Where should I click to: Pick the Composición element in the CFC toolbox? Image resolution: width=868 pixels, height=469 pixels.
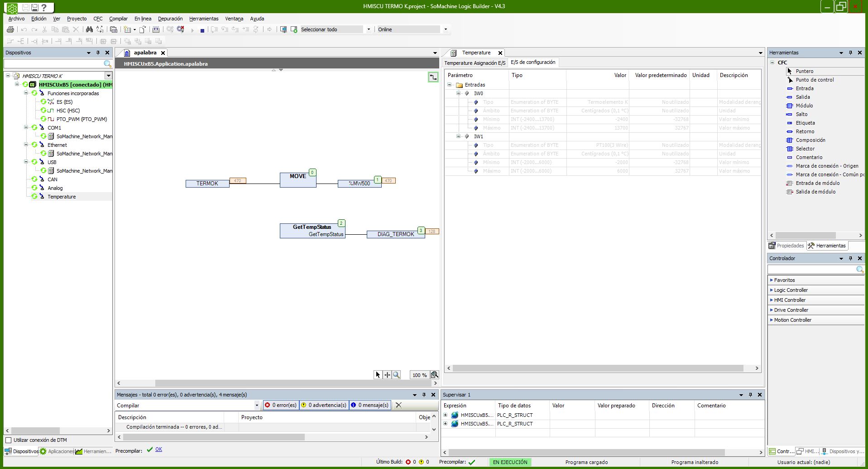(810, 140)
